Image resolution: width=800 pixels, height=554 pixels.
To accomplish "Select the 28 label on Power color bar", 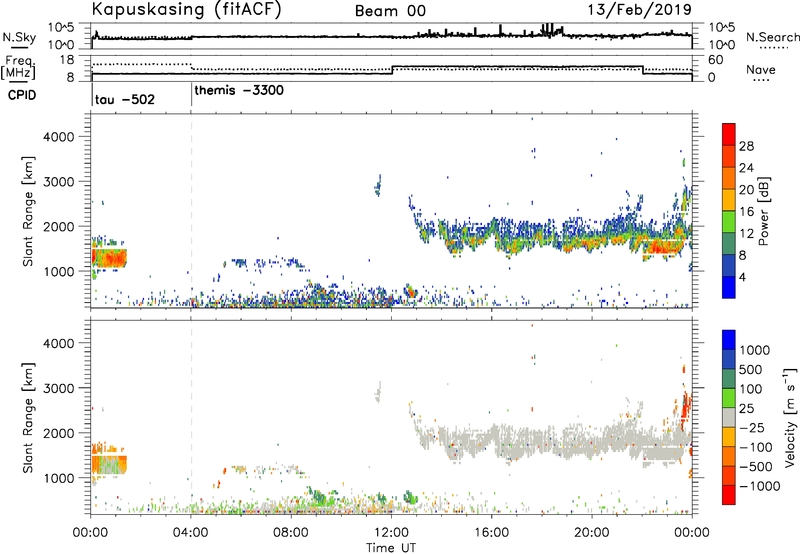I will pos(746,146).
